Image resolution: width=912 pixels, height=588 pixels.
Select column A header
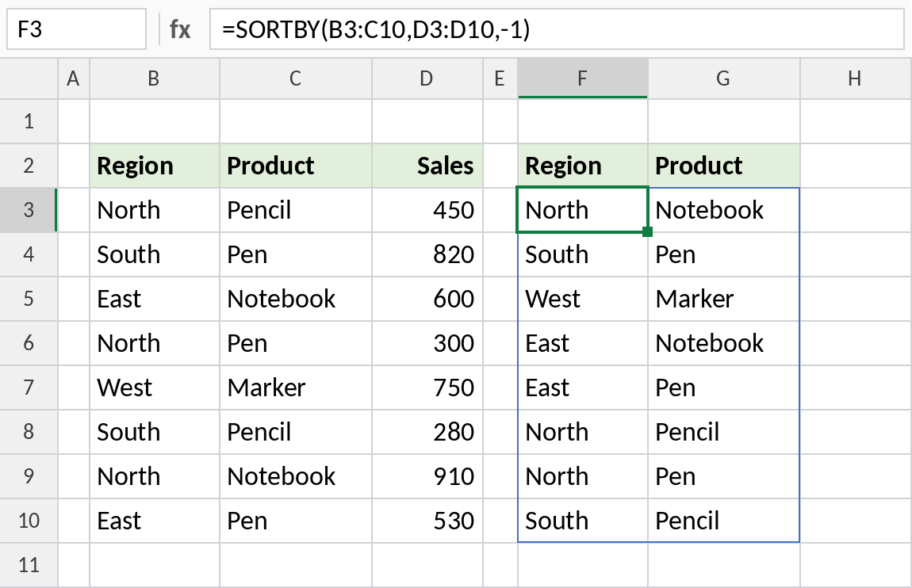click(x=73, y=78)
